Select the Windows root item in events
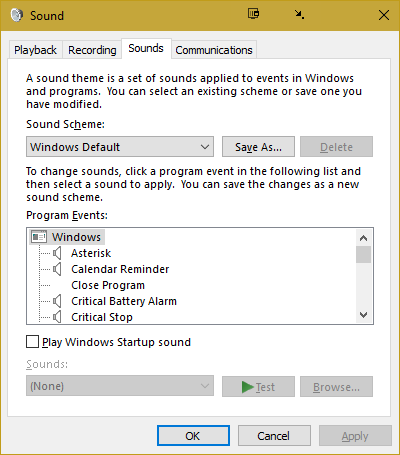This screenshot has height=455, width=400. pyautogui.click(x=76, y=237)
